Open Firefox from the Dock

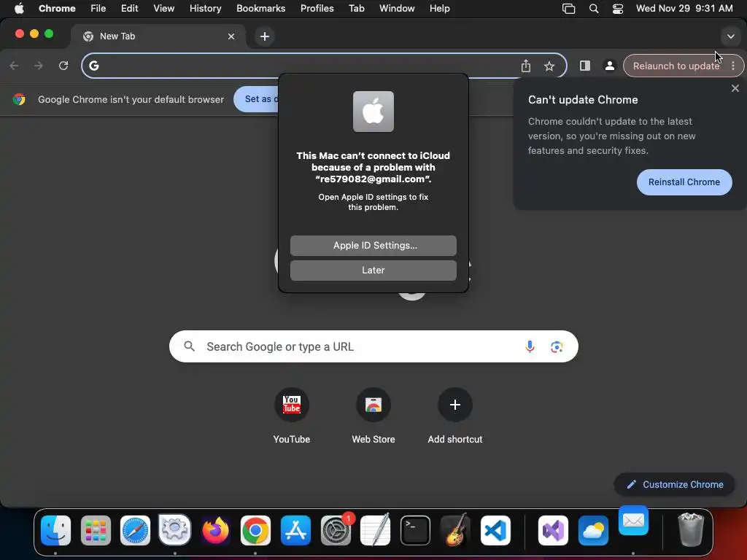[215, 530]
